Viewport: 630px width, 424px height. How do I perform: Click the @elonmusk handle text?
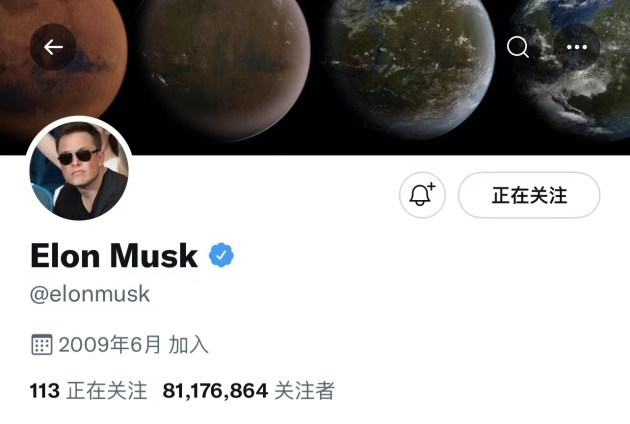pyautogui.click(x=90, y=294)
